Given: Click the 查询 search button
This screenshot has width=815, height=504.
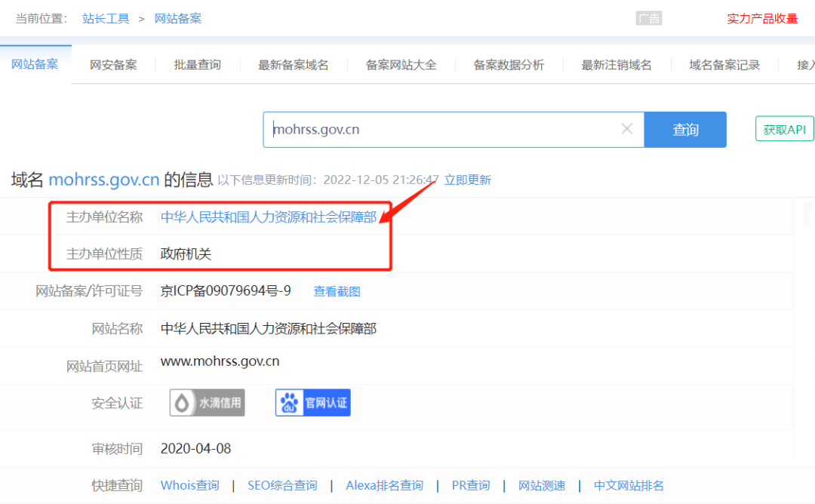Looking at the screenshot, I should (685, 129).
